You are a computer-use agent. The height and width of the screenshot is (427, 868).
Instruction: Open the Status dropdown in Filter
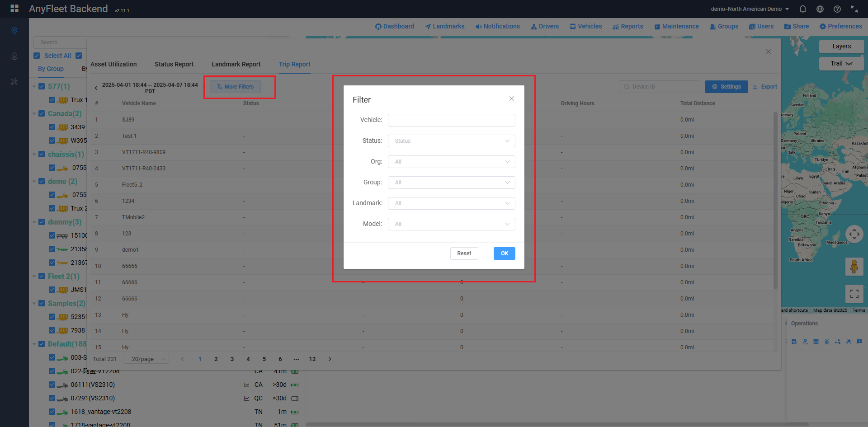(451, 141)
